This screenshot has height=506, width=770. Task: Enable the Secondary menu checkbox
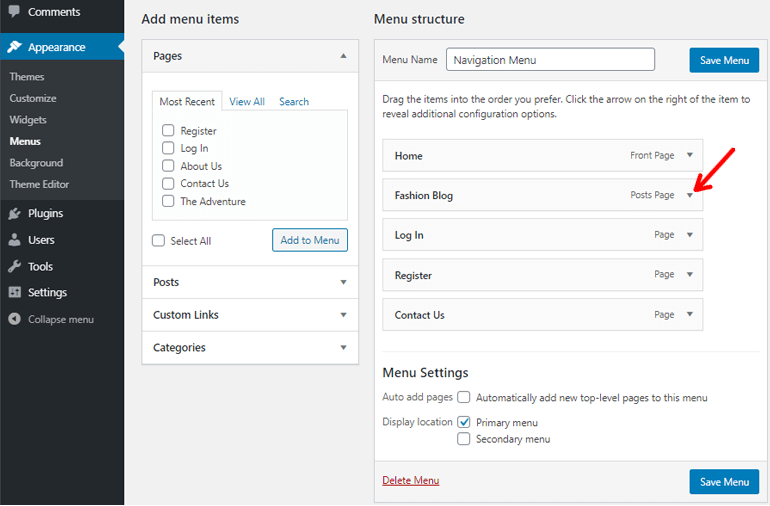click(x=464, y=439)
